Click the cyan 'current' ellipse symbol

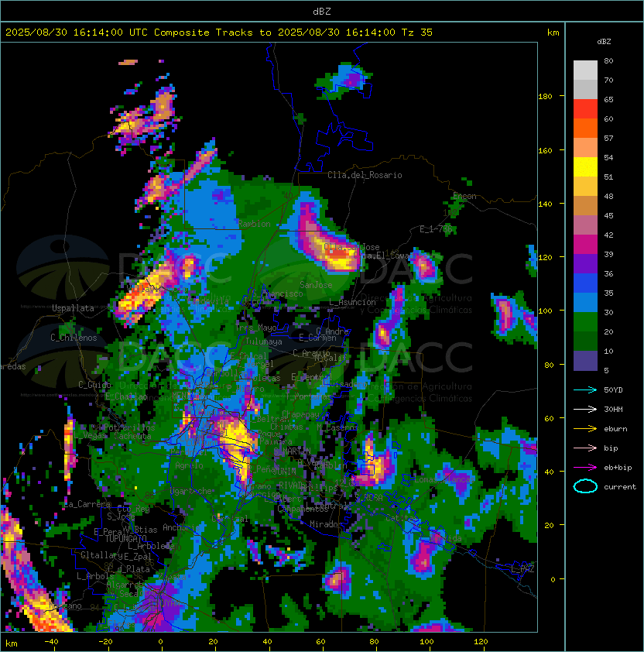pyautogui.click(x=585, y=486)
